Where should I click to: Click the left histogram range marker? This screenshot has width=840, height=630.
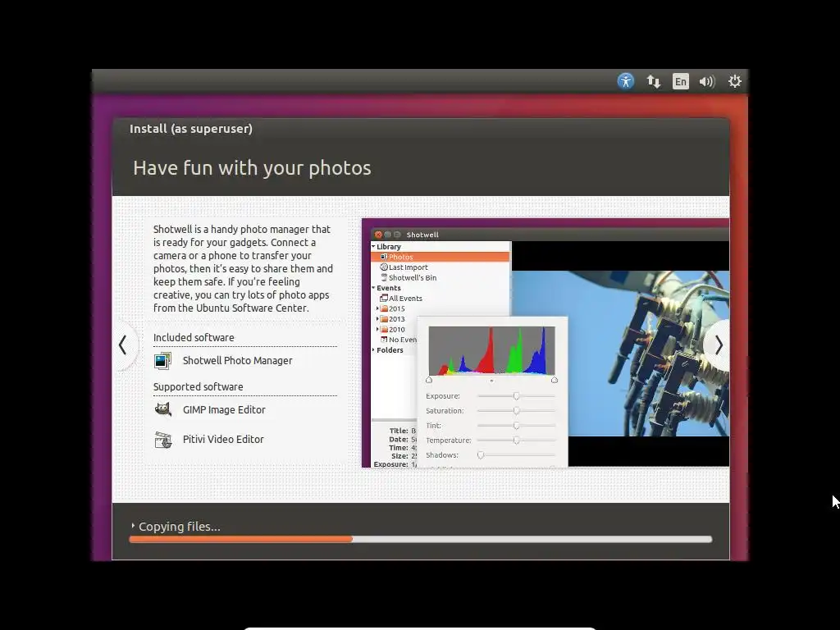[x=429, y=380]
